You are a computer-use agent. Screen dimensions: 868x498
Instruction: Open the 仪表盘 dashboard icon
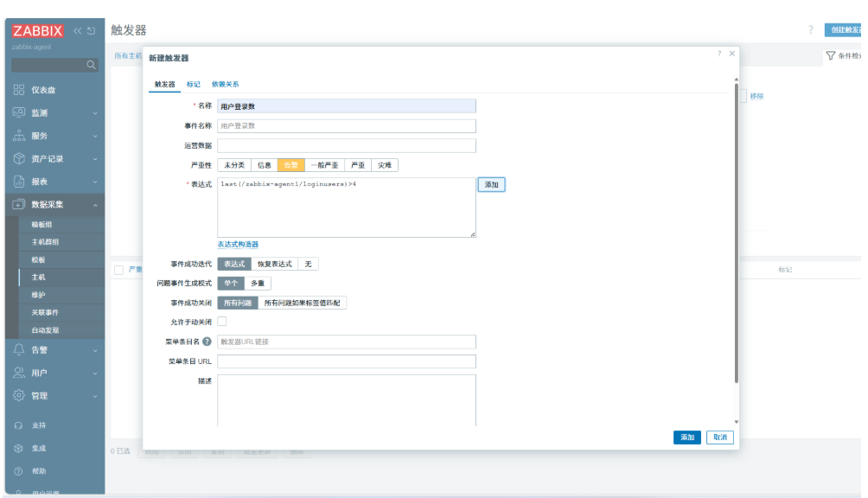(x=19, y=90)
